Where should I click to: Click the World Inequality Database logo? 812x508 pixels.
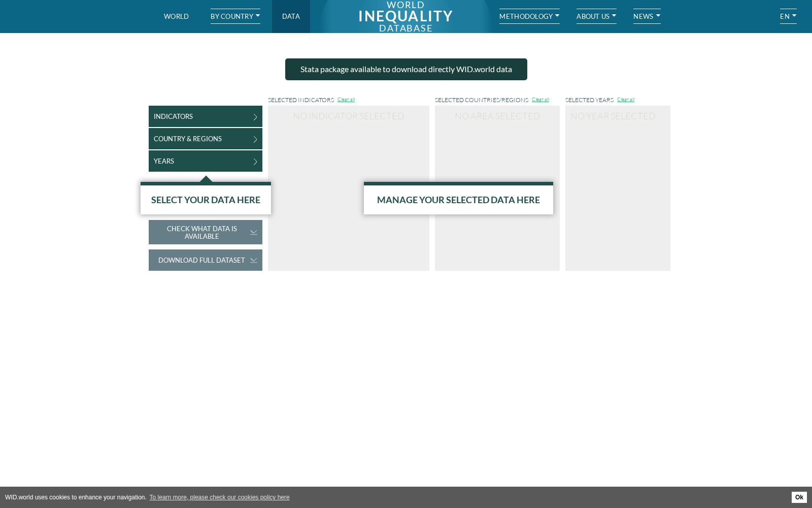click(x=405, y=17)
